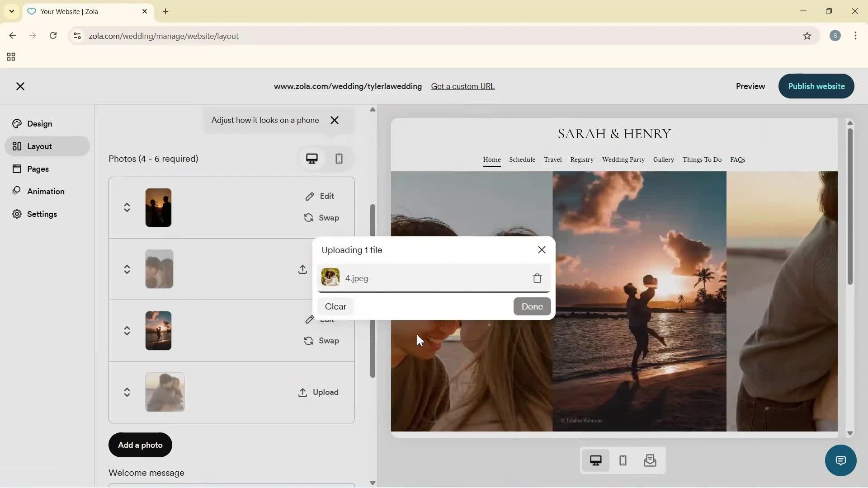Image resolution: width=868 pixels, height=488 pixels.
Task: Dismiss the phone adjustment tooltip
Action: coord(335,120)
